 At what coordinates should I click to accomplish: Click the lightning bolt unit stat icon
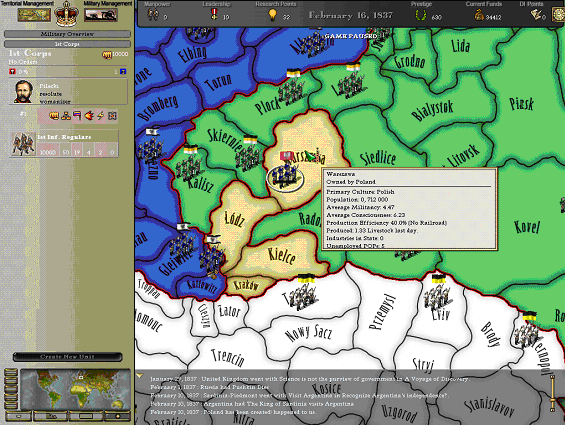(x=101, y=116)
